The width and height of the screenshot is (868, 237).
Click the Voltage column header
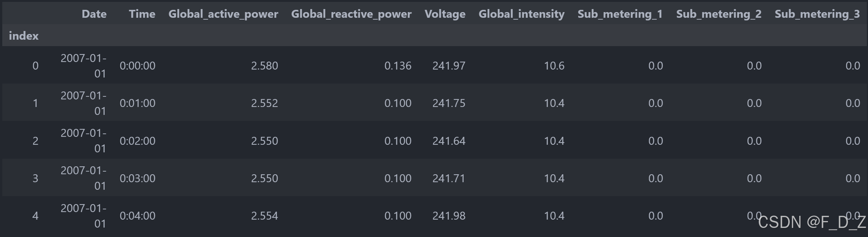point(445,14)
